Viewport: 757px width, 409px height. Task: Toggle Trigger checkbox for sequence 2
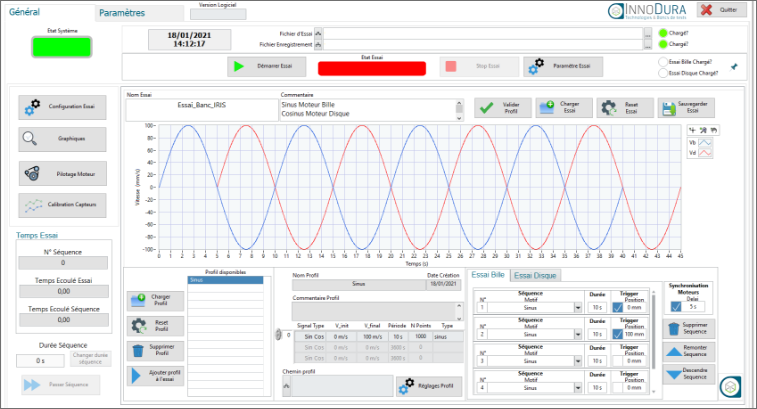pos(617,334)
